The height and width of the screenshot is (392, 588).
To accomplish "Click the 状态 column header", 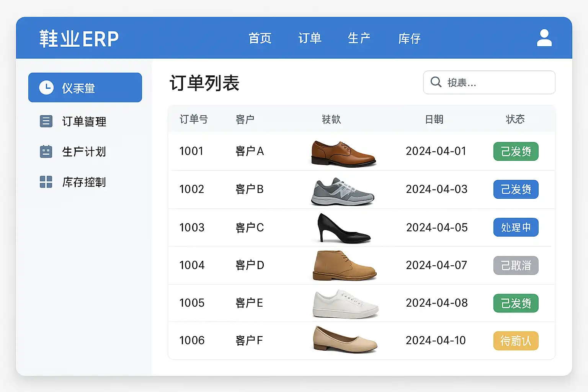I will click(x=515, y=119).
